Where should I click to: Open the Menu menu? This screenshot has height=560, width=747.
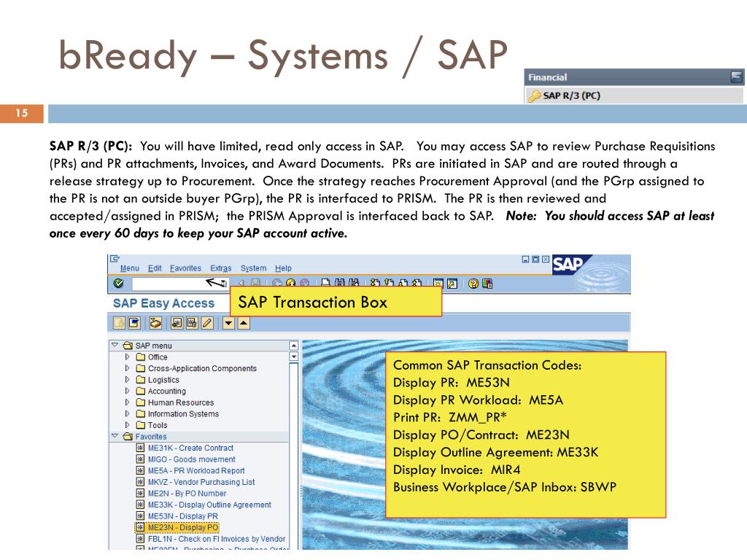tap(130, 268)
